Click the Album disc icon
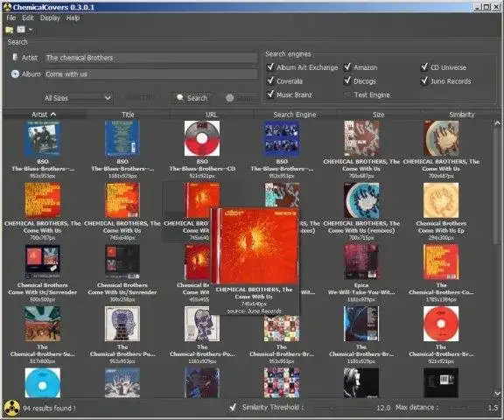Image resolution: width=504 pixels, height=420 pixels. (15, 73)
